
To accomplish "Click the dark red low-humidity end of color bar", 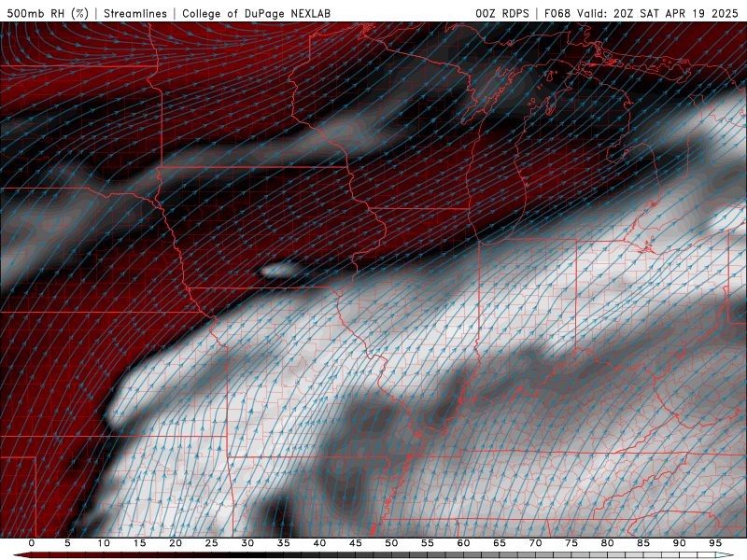I will (x=22, y=555).
